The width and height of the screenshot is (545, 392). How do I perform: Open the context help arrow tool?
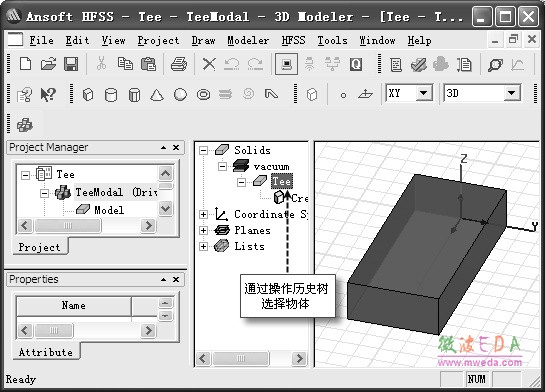point(48,94)
